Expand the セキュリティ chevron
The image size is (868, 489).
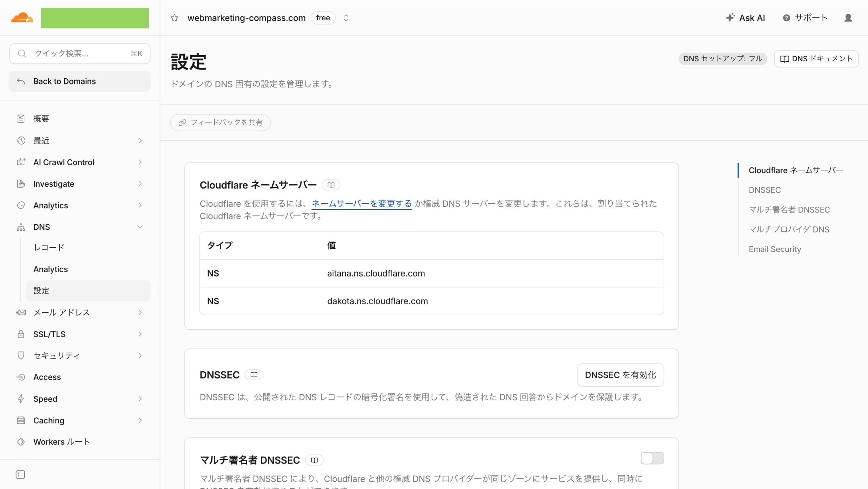click(x=140, y=355)
